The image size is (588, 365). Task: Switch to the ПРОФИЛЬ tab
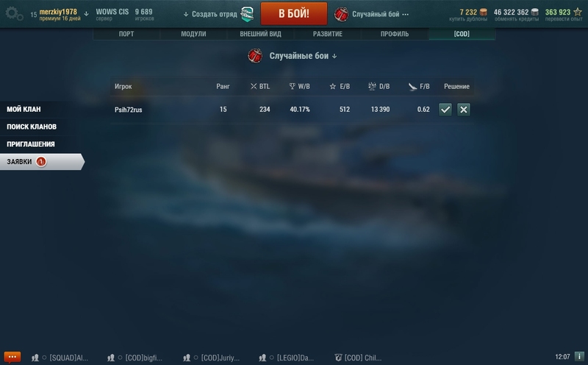pyautogui.click(x=395, y=34)
